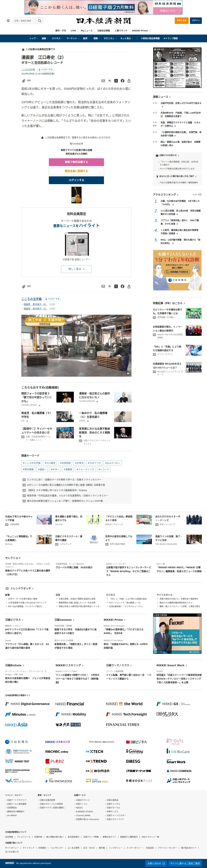The image size is (207, 868).
Task: Expand the 経済 navigation dropdown
Action: (87, 38)
